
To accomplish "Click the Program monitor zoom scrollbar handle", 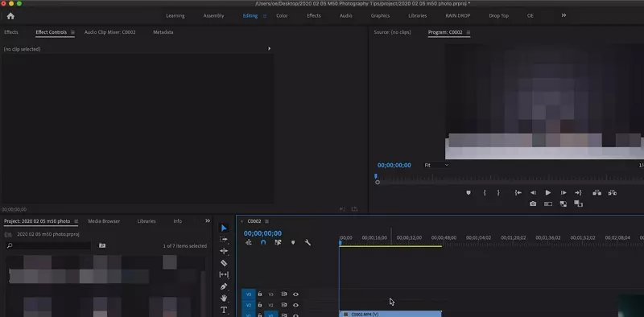I will pos(378,183).
